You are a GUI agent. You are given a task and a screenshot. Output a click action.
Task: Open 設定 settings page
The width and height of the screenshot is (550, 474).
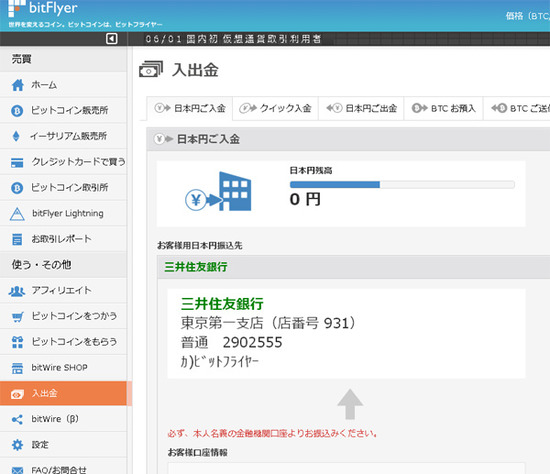(63, 445)
